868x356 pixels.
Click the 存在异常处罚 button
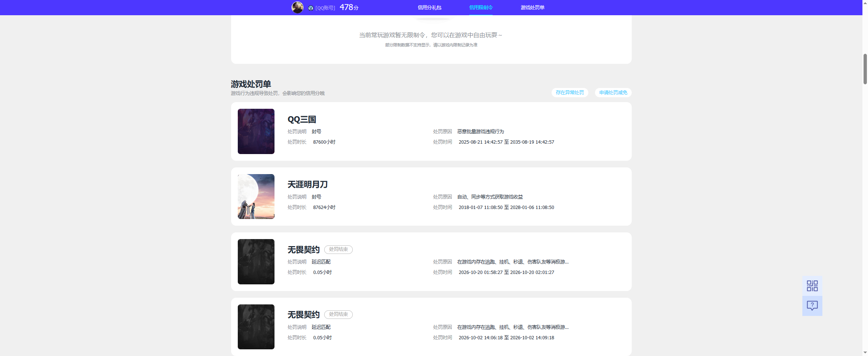pyautogui.click(x=570, y=92)
